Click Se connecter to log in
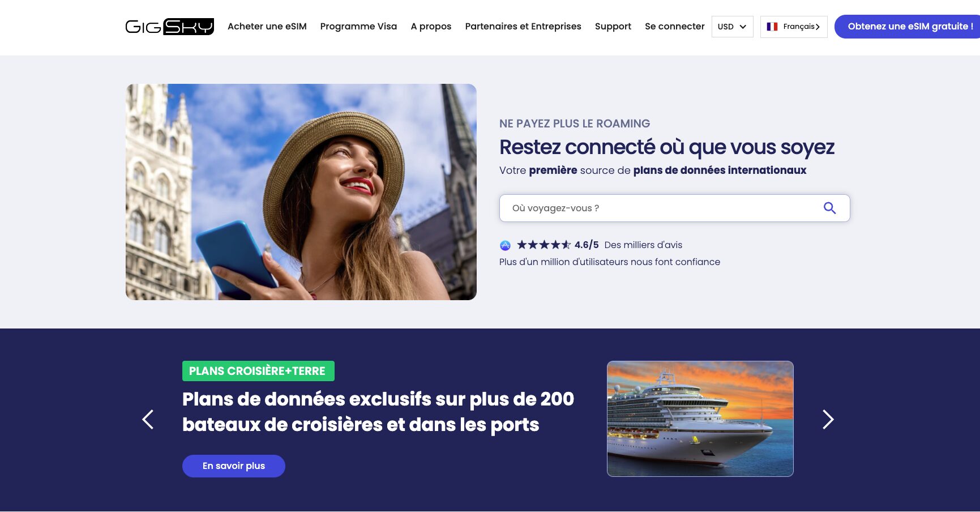 coord(675,27)
